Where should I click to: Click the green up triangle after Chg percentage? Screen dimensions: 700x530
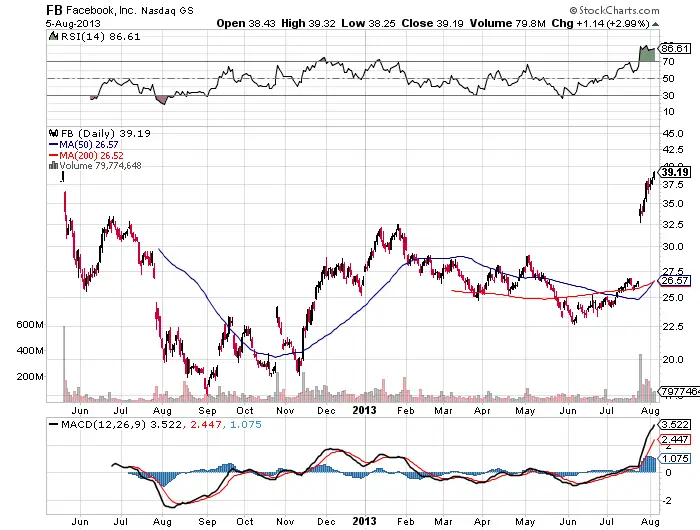click(655, 24)
